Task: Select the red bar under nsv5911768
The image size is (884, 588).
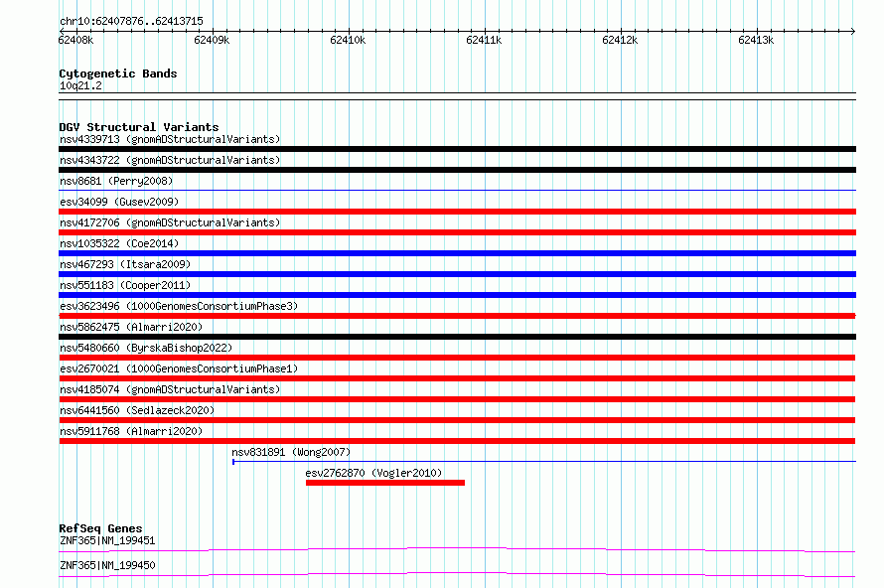Action: 457,441
